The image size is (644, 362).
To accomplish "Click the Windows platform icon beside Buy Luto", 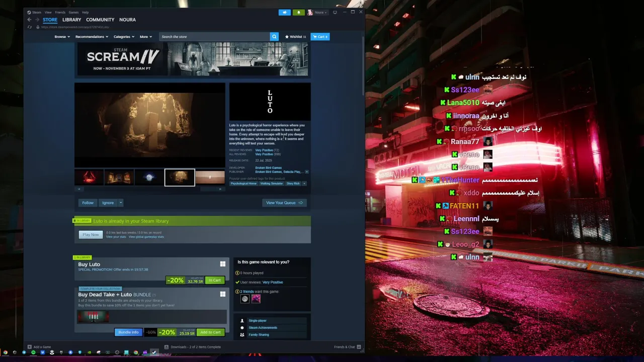I will (x=222, y=264).
